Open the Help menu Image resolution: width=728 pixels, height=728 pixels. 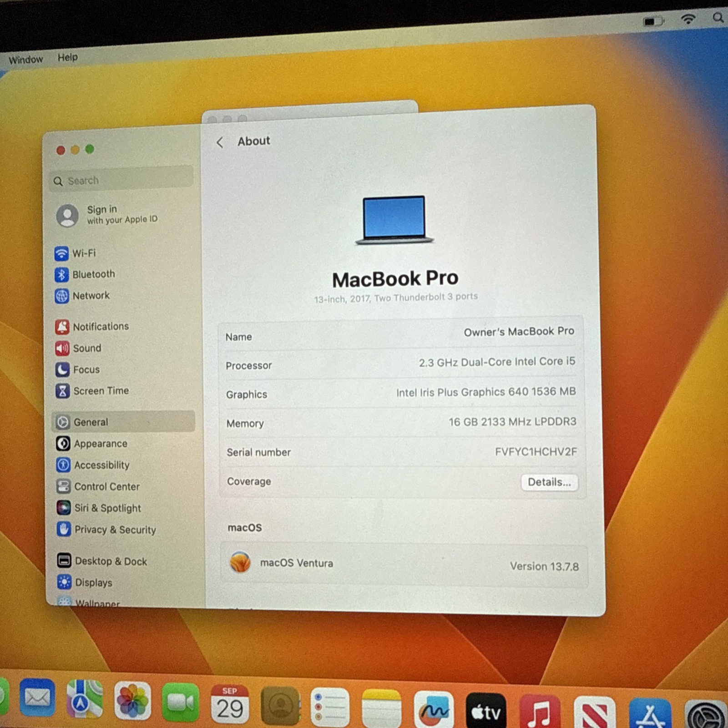[x=68, y=57]
